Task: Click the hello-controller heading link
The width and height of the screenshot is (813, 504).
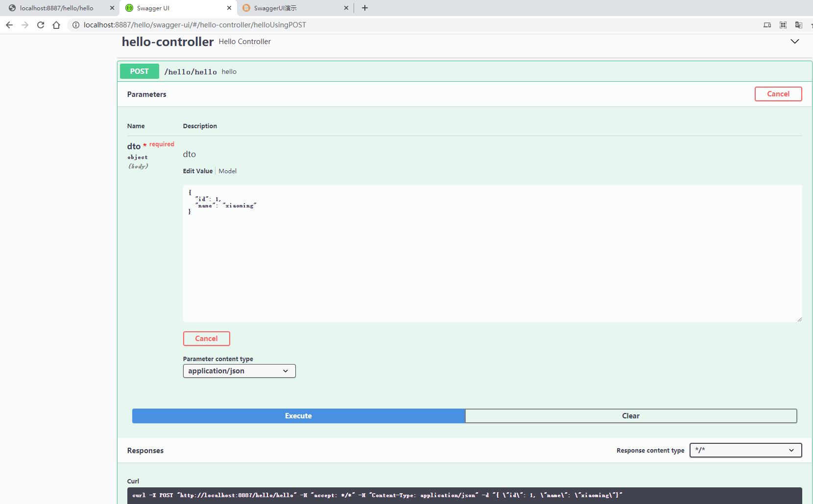Action: [167, 42]
